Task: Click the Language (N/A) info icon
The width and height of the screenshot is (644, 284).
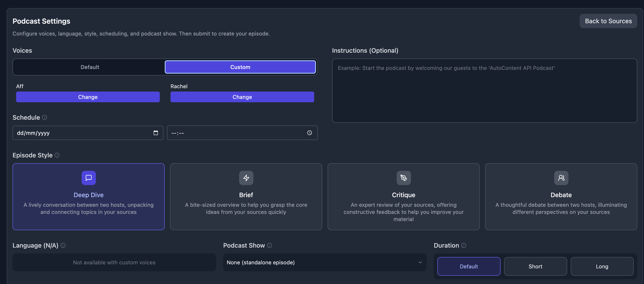Action: [63, 246]
